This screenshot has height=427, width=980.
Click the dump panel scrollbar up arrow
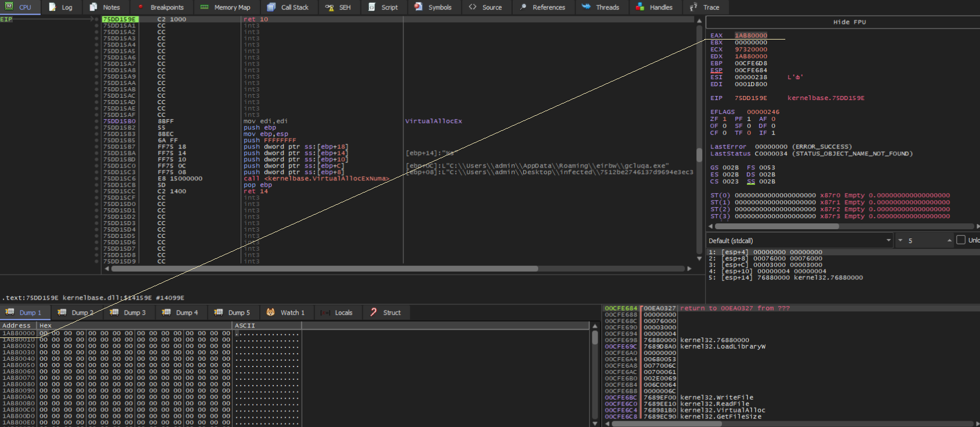point(595,326)
